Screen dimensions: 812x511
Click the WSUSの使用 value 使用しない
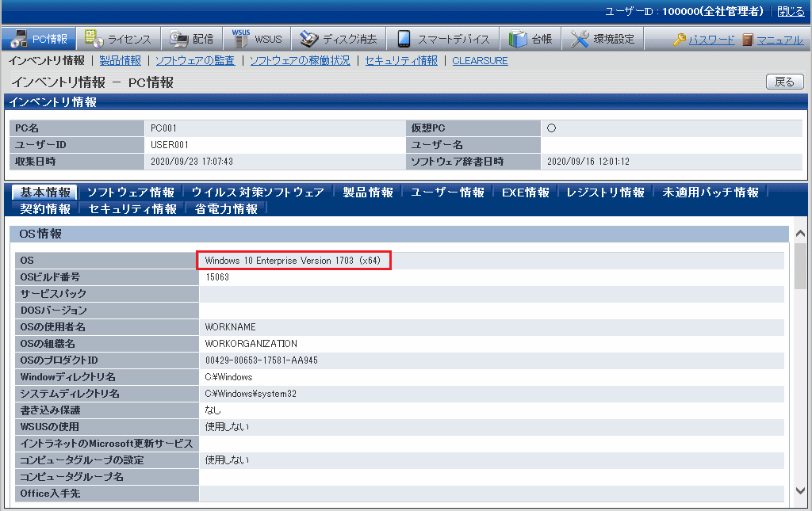coord(227,427)
